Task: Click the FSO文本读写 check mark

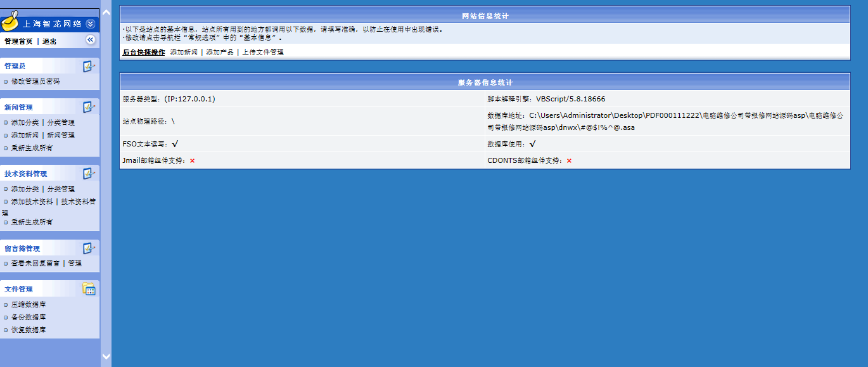Action: pos(175,144)
